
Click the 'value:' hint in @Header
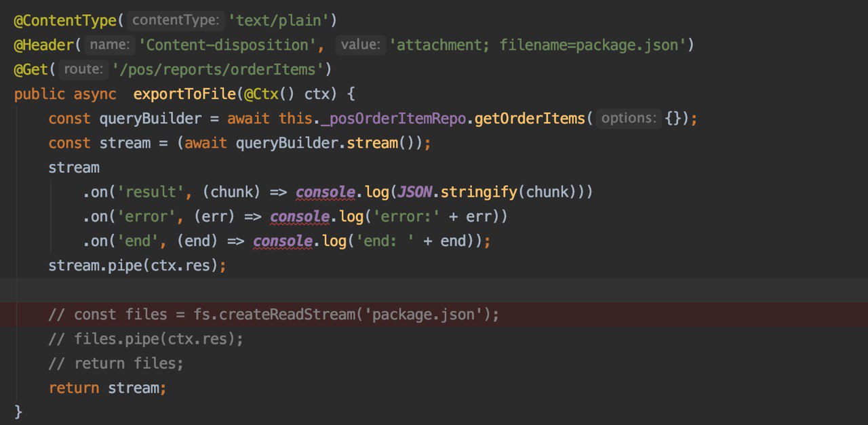359,45
